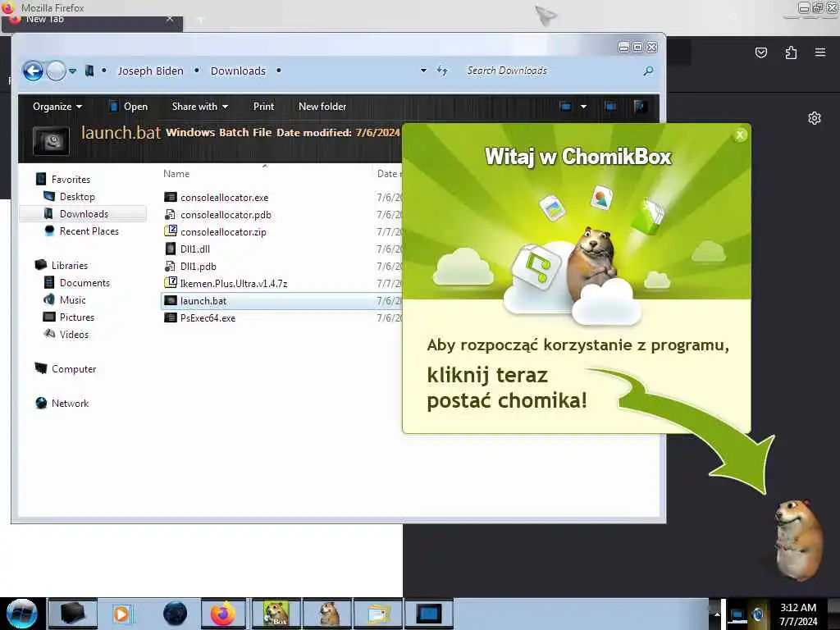Open a new Firefox tab
The image size is (840, 630).
201,21
